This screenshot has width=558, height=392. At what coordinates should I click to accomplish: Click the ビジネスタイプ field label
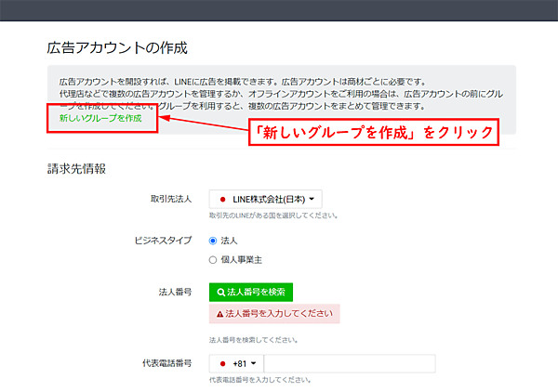point(163,241)
